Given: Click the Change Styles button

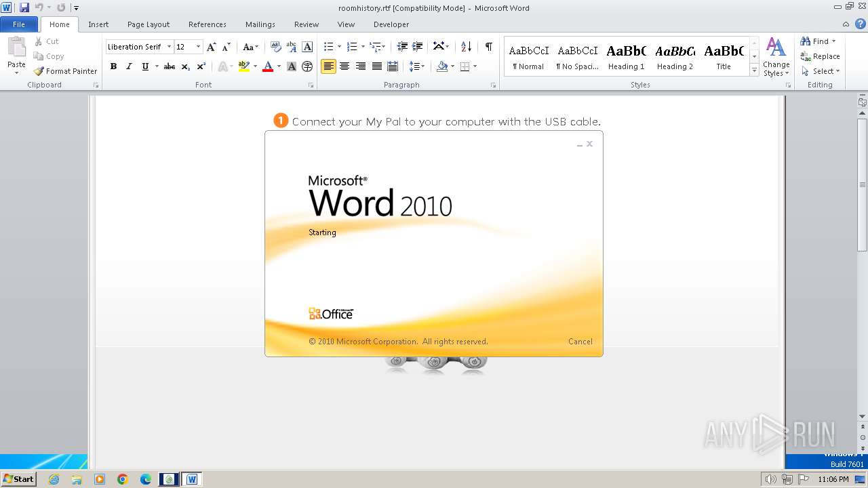Looking at the screenshot, I should (776, 58).
